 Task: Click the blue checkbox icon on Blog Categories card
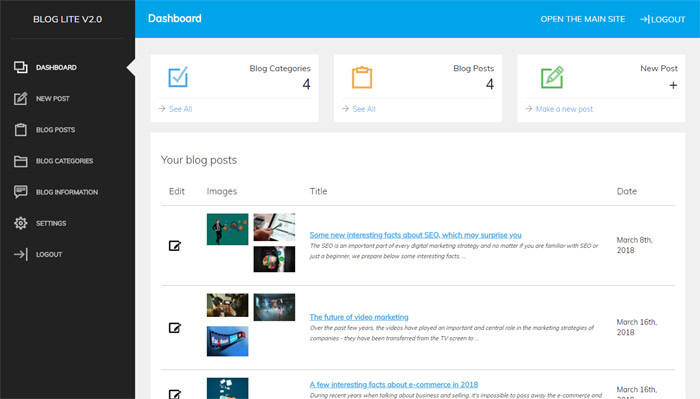click(x=178, y=77)
